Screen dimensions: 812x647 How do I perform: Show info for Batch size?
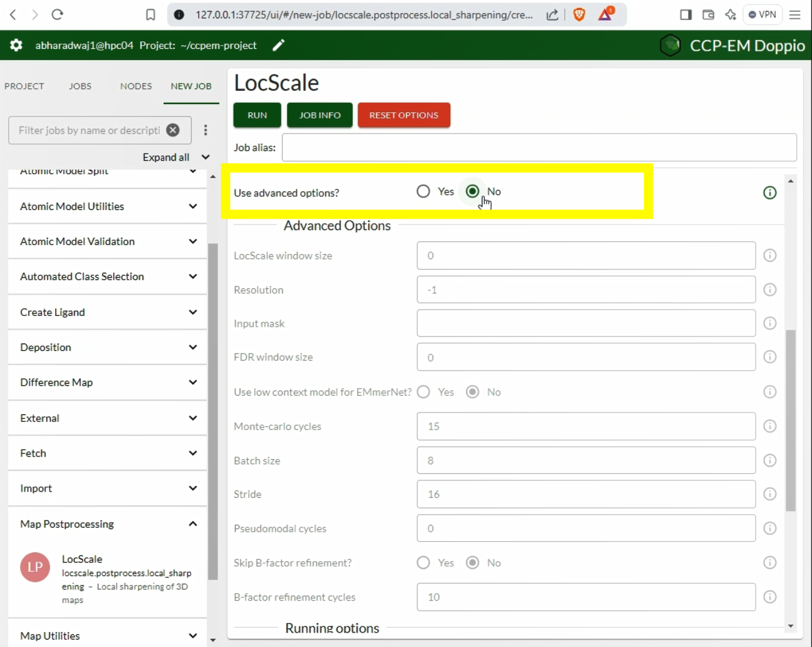tap(770, 460)
